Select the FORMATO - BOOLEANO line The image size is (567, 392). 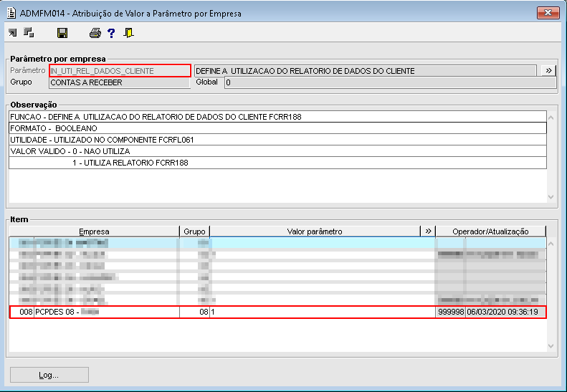pyautogui.click(x=277, y=128)
